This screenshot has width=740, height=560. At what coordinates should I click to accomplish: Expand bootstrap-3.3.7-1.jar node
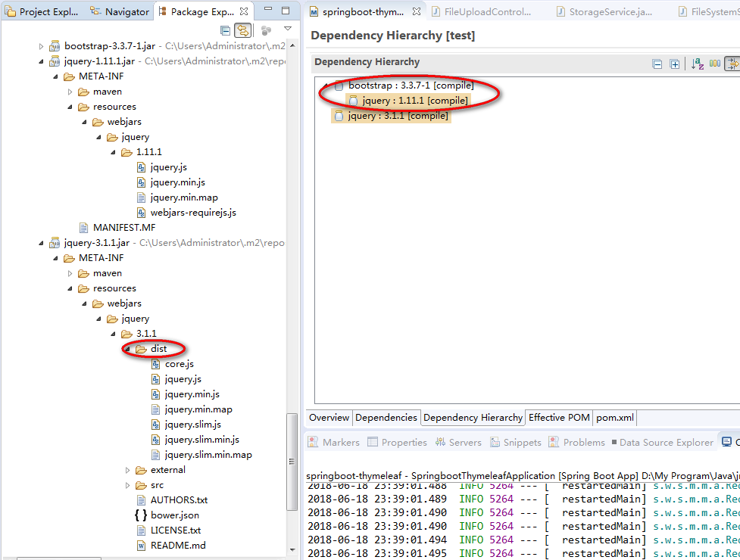click(x=41, y=46)
